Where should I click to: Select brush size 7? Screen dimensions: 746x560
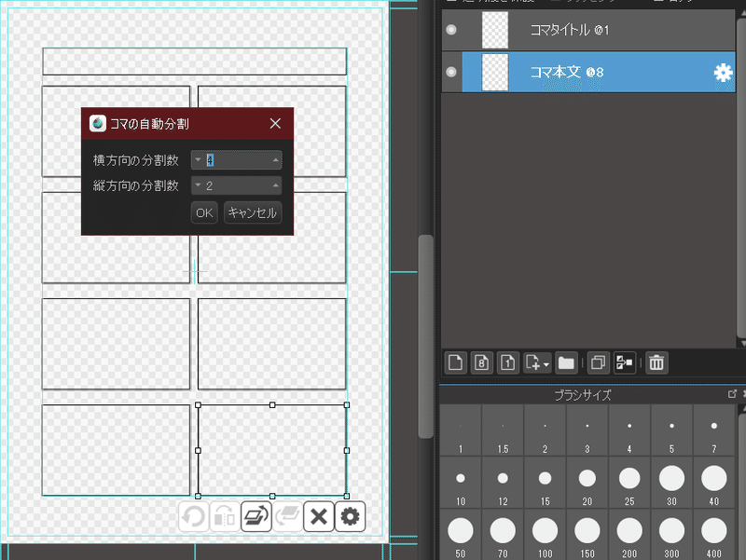point(714,430)
